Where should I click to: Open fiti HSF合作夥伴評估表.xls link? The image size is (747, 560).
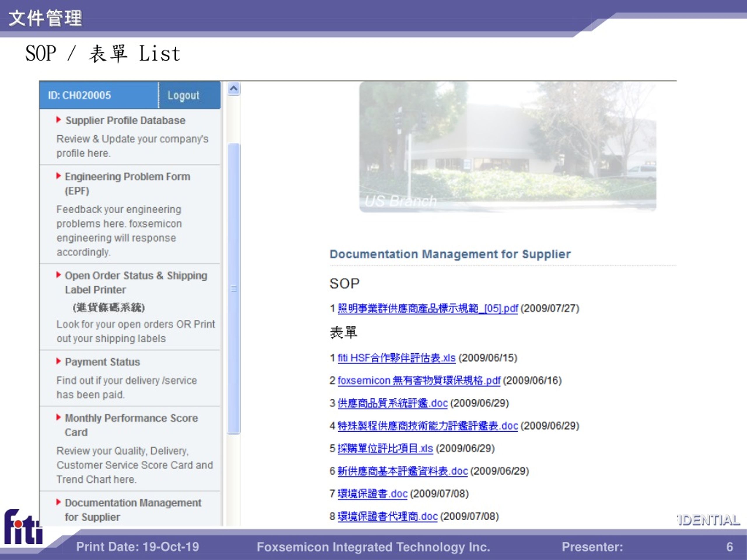pyautogui.click(x=397, y=358)
